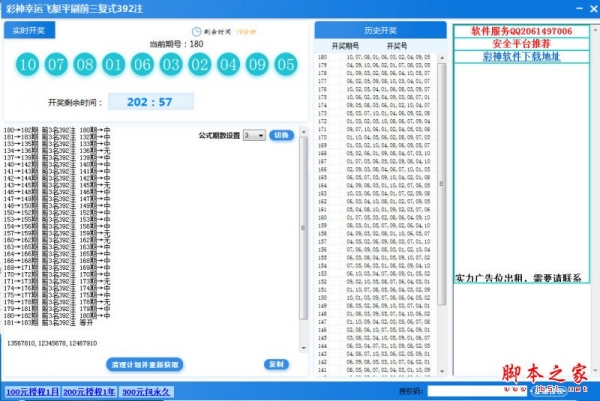Click the 开奖期号 column header
Image resolution: width=600 pixels, height=401 pixels.
tap(345, 46)
